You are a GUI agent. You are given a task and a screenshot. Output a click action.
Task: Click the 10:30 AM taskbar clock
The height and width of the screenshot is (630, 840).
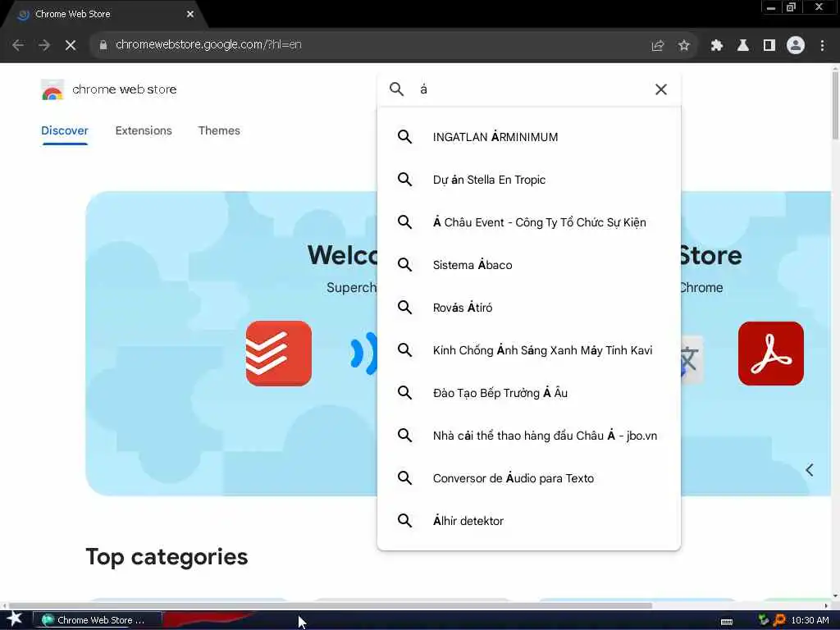[810, 620]
